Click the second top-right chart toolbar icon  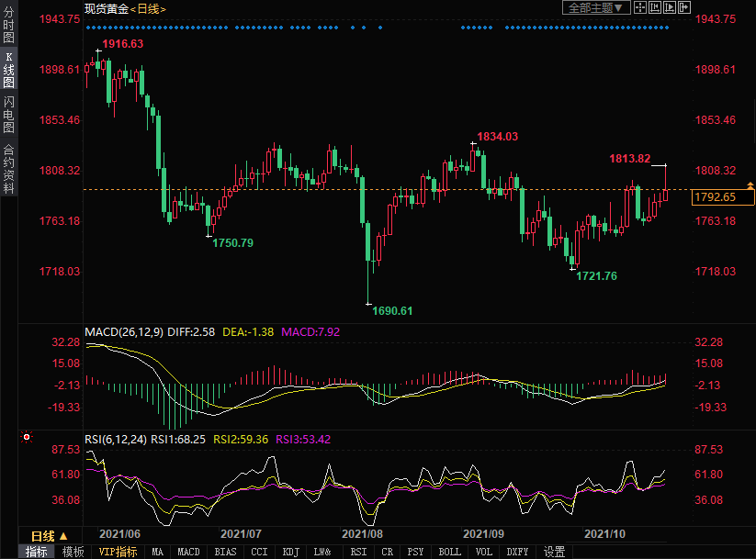click(x=654, y=7)
